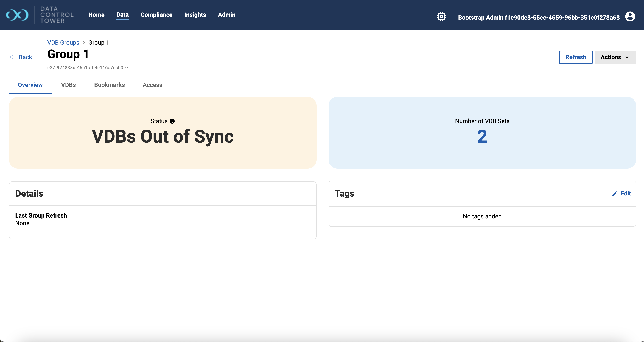Click the Number of VDB Sets card
This screenshot has height=342, width=644.
(x=482, y=133)
